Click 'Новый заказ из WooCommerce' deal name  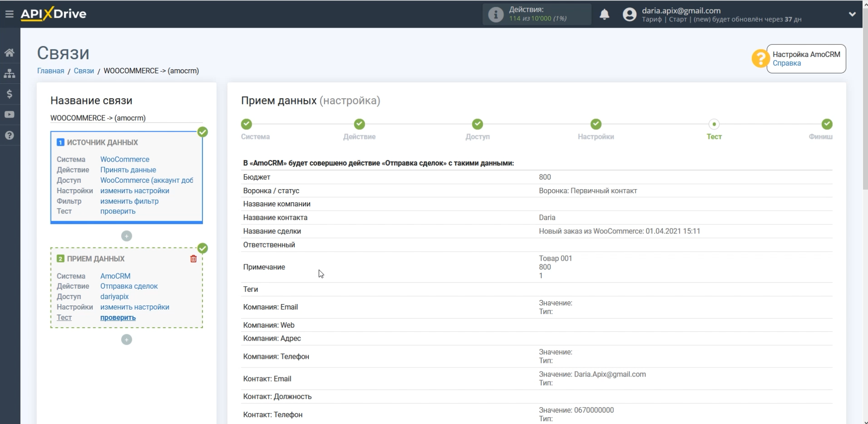point(619,231)
